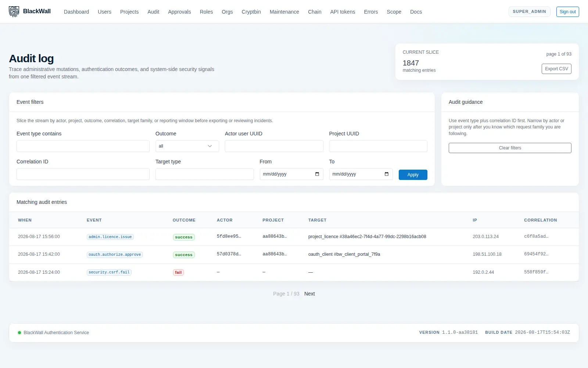The image size is (588, 368).
Task: Apply the event filters
Action: pyautogui.click(x=413, y=175)
